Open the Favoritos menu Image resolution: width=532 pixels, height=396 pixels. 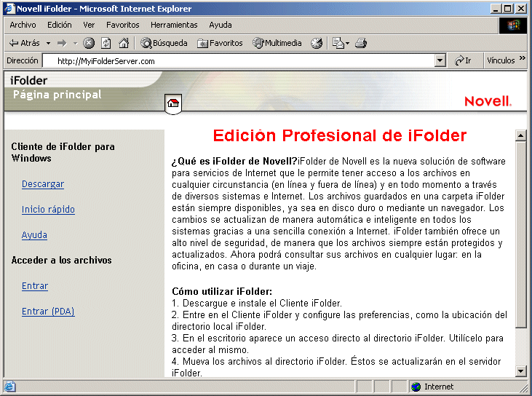pyautogui.click(x=123, y=25)
